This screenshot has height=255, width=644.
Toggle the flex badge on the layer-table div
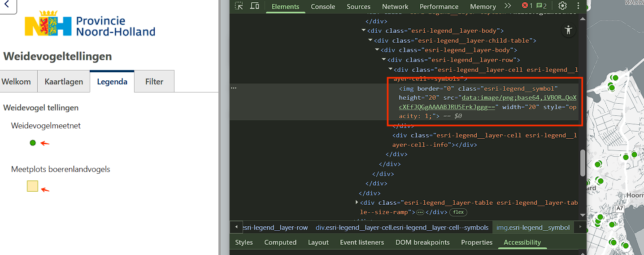[x=458, y=212]
